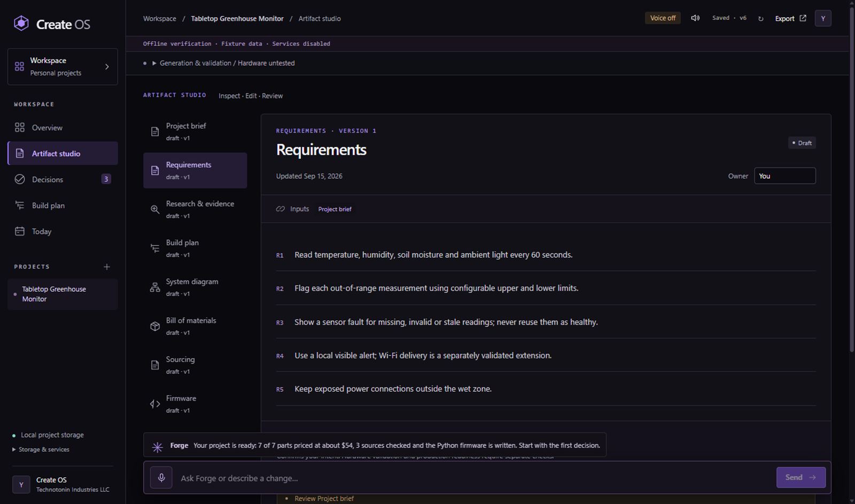Click the plus icon next to Projects
This screenshot has width=855, height=504.
pos(107,267)
